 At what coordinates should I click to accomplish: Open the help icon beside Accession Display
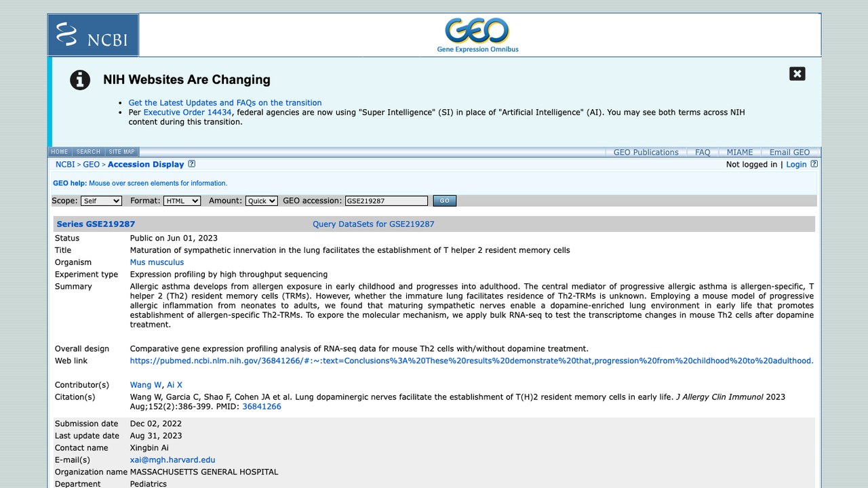(192, 164)
